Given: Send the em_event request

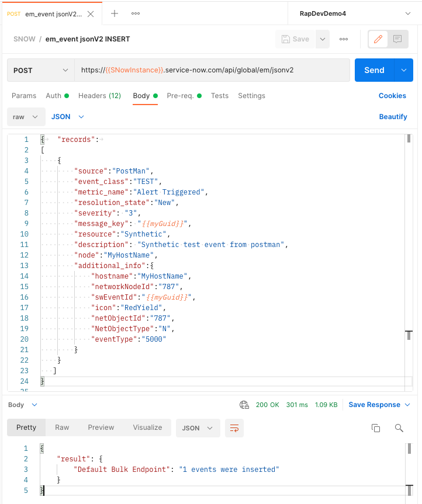Looking at the screenshot, I should coord(374,70).
